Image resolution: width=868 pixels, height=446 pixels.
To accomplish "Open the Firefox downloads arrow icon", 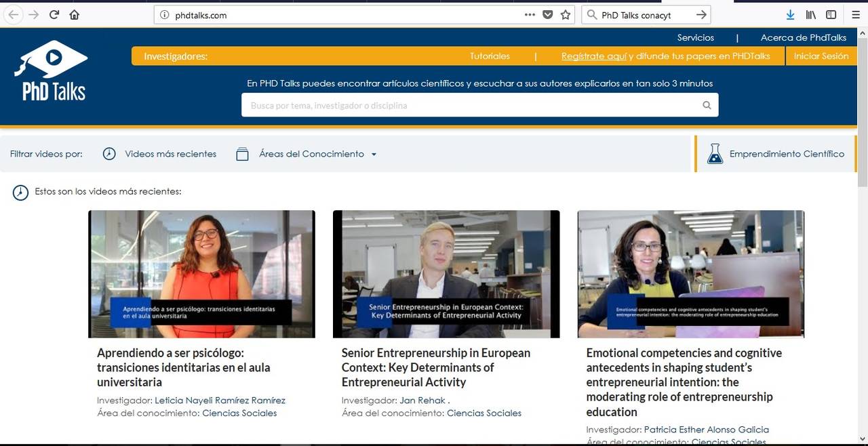I will coord(790,15).
